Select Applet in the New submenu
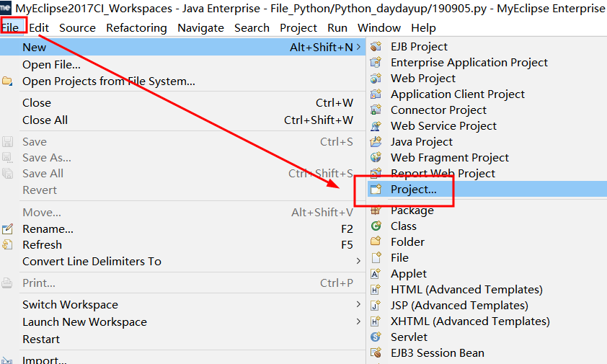 point(409,274)
